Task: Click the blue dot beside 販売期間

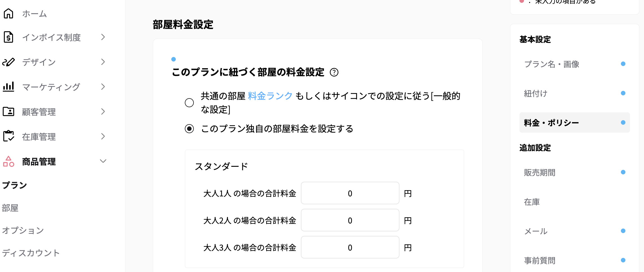Action: click(623, 172)
